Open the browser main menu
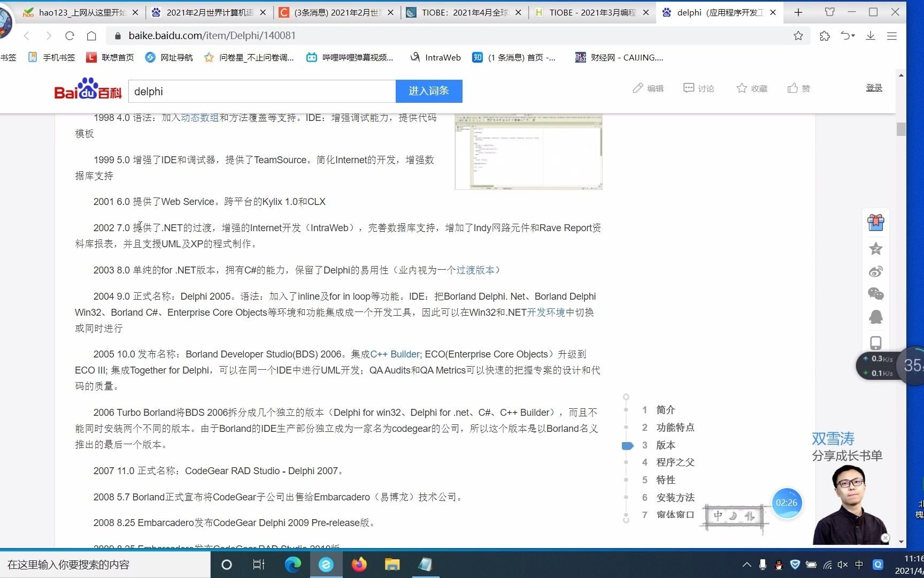Image resolution: width=924 pixels, height=578 pixels. click(892, 36)
